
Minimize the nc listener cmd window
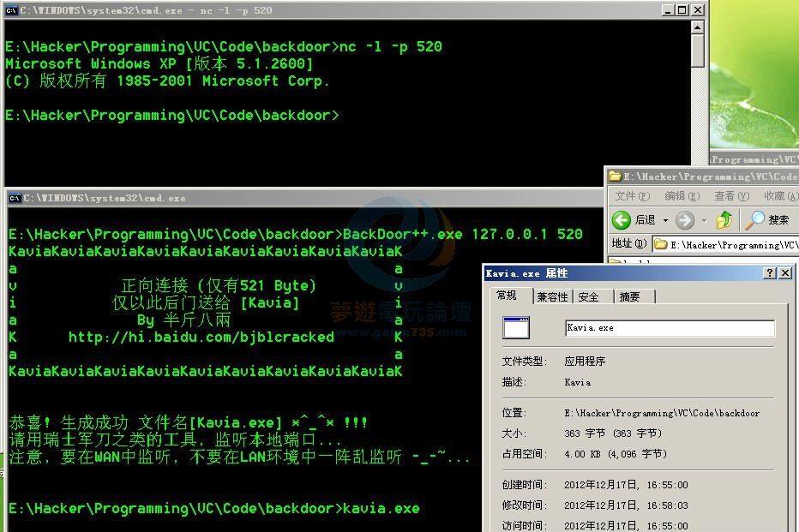[x=669, y=9]
